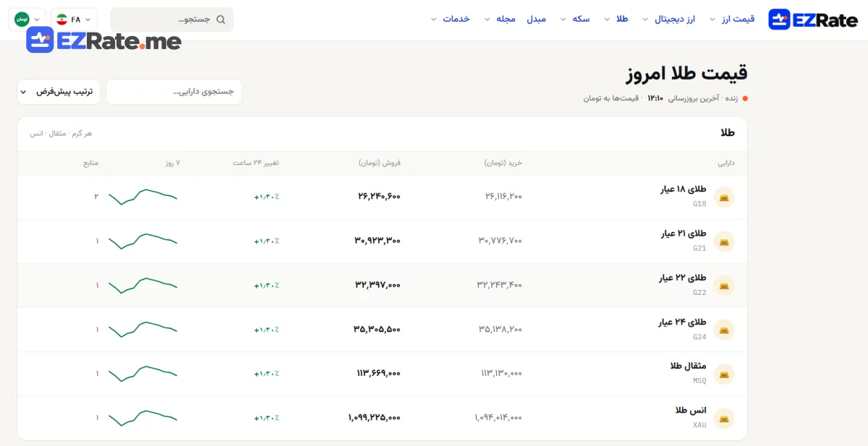Select the مثقال unit filter
Image resolution: width=868 pixels, height=446 pixels.
coord(56,134)
